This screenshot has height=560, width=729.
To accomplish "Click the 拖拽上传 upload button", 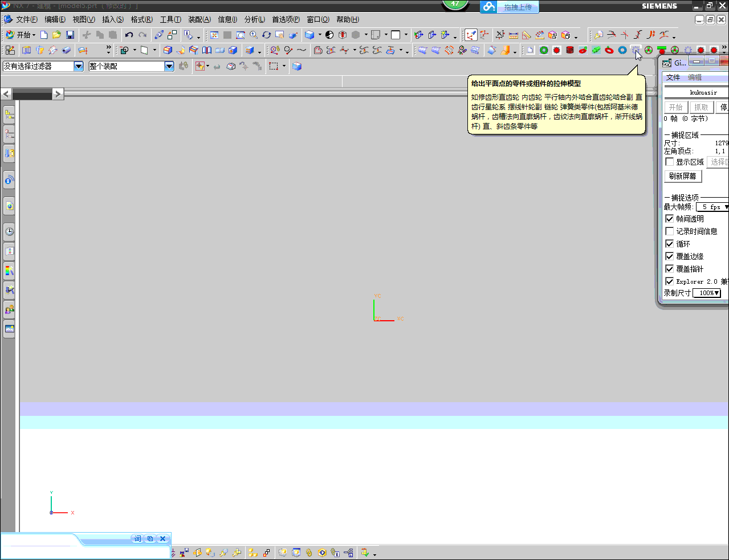I will point(510,7).
